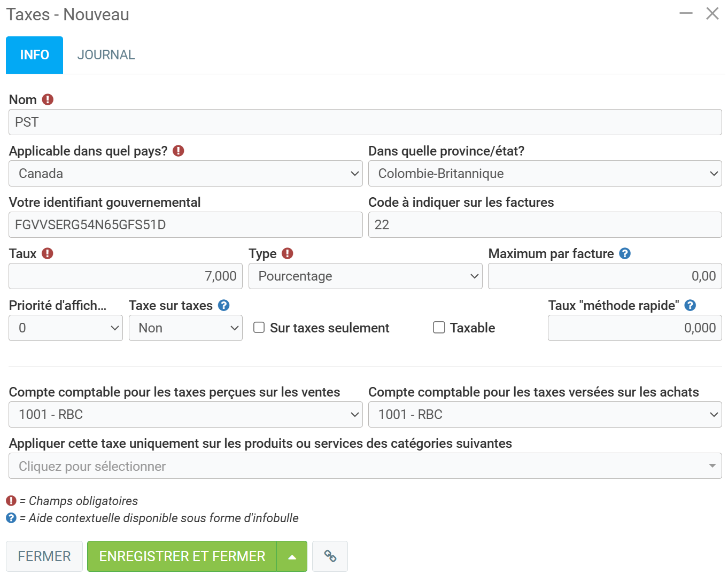
Task: Open province dropdown showing Colombie-Britannique
Action: tap(545, 174)
